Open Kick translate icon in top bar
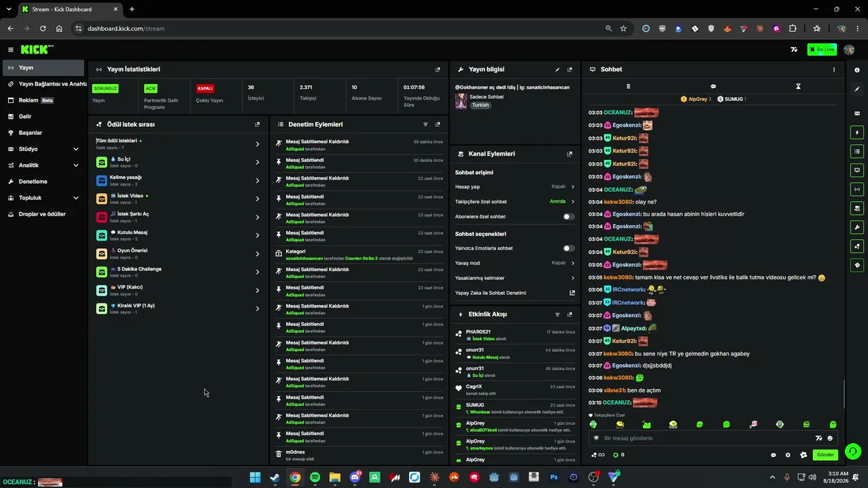 (x=794, y=49)
